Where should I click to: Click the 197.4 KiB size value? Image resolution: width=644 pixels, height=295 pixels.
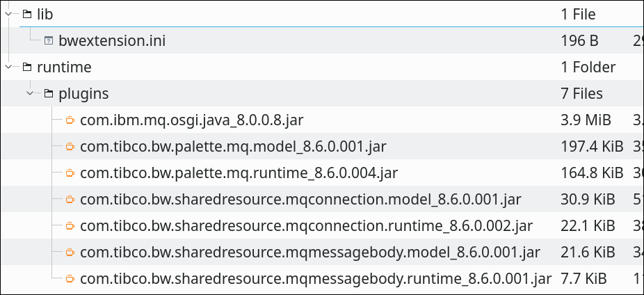pyautogui.click(x=592, y=146)
